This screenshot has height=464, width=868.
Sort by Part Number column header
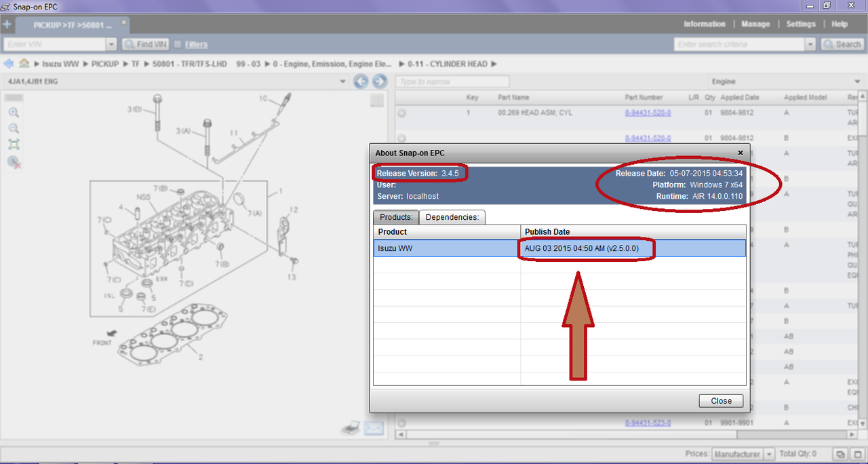644,98
